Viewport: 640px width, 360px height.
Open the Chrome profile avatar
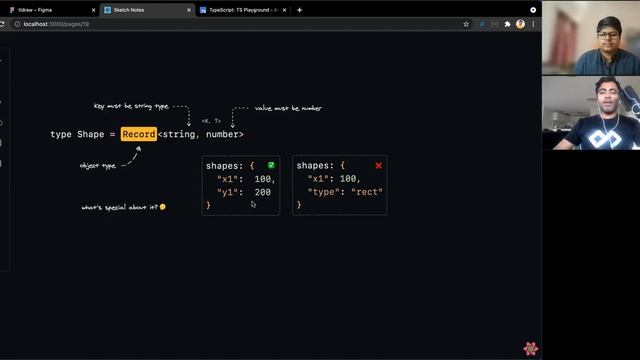pos(520,24)
